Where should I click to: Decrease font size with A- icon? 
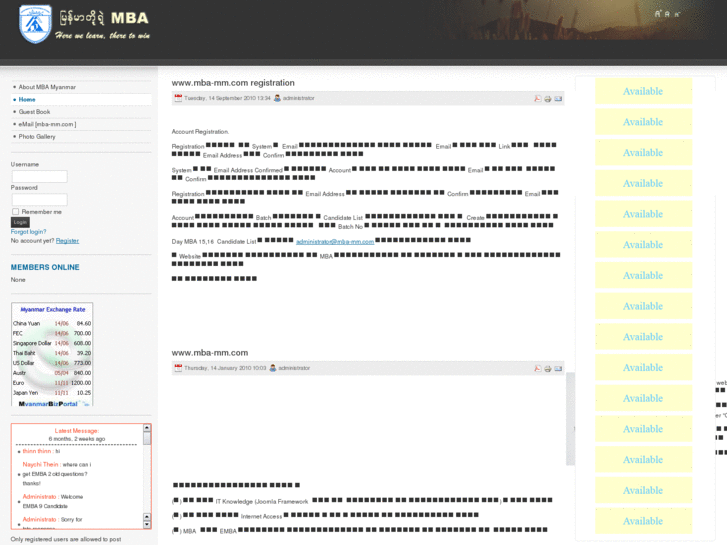(x=677, y=14)
